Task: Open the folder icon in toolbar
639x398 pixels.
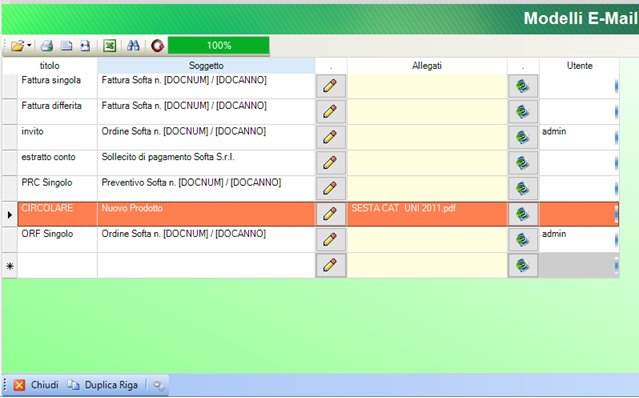Action: (18, 46)
